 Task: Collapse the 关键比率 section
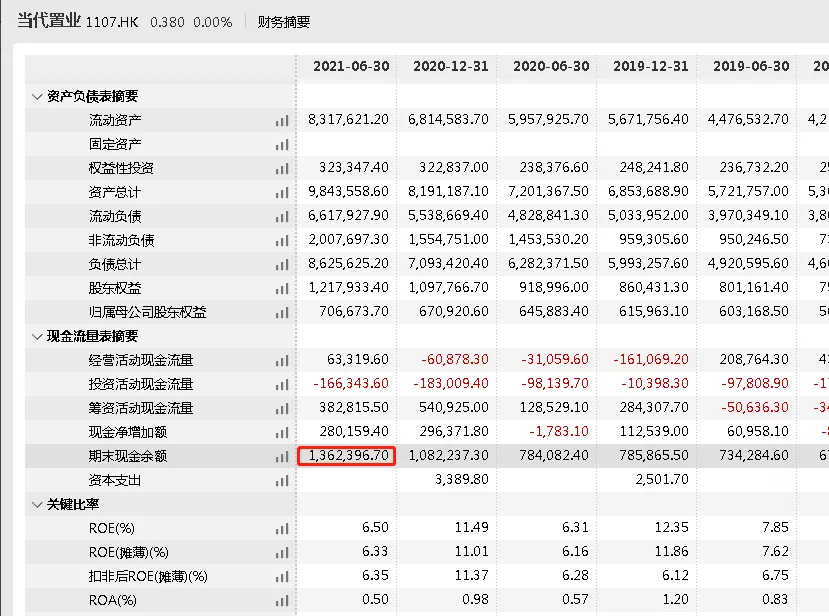[38, 504]
